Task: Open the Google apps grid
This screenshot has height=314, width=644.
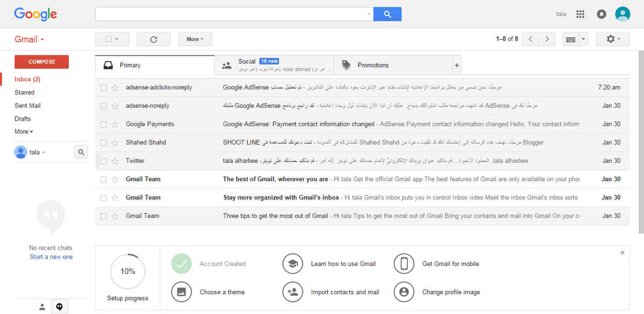Action: click(x=580, y=14)
